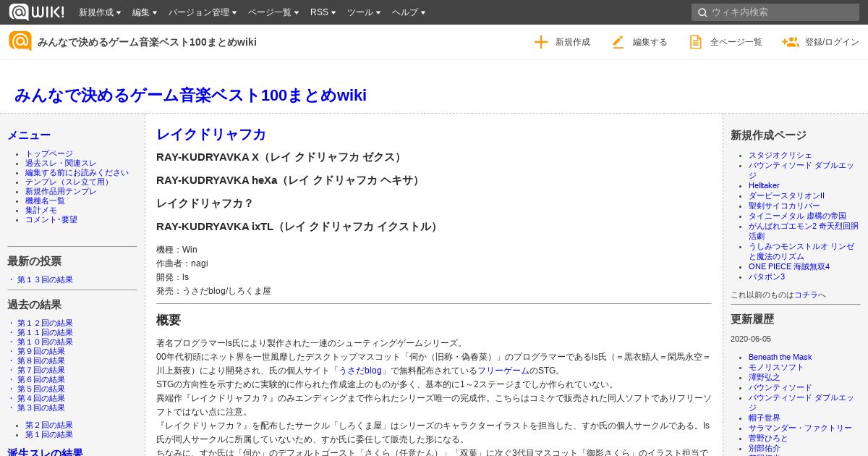Image resolution: width=868 pixels, height=456 pixels.
Task: Open 過去スレ・関連スレ link
Action: coord(61,163)
